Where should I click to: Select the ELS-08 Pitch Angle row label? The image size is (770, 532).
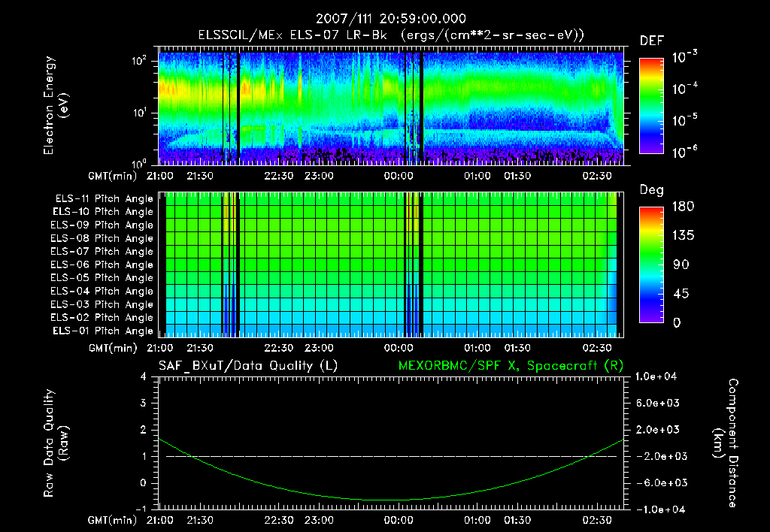point(102,238)
